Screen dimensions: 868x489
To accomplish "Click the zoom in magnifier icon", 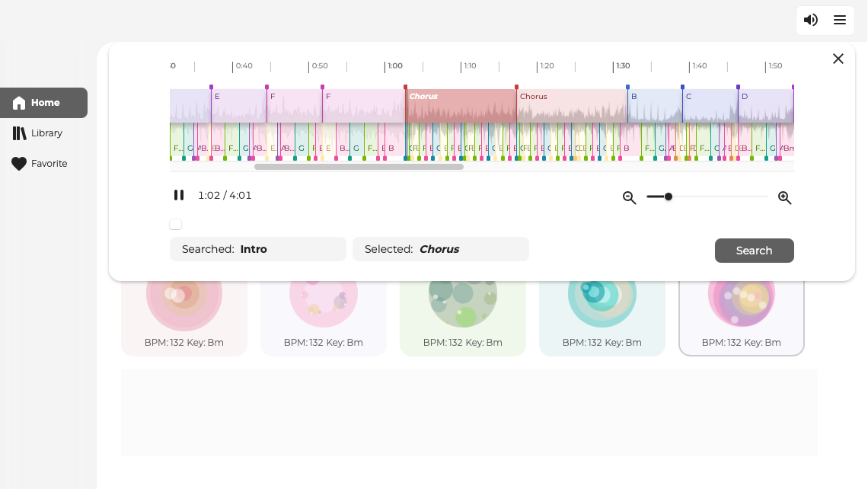I will (x=784, y=198).
